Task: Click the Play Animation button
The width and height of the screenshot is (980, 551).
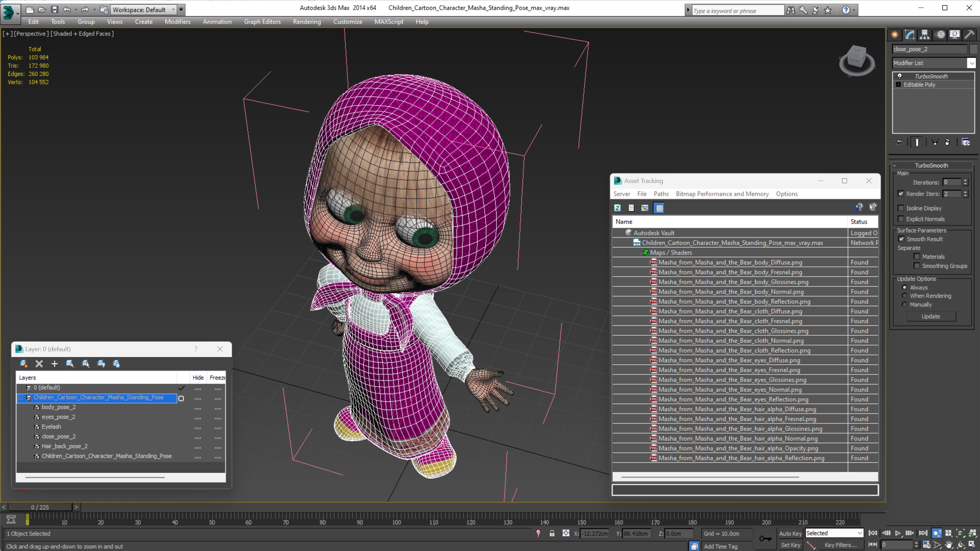Action: pos(898,533)
